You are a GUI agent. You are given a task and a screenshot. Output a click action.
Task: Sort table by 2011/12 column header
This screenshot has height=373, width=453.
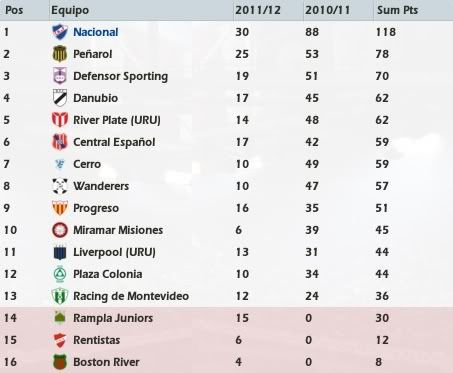[x=258, y=10]
